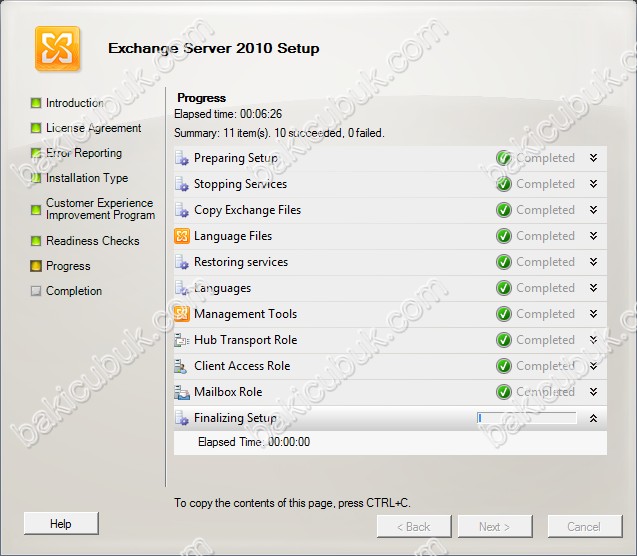The height and width of the screenshot is (556, 637).
Task: Click Completed status for Language Files
Action: (x=545, y=236)
